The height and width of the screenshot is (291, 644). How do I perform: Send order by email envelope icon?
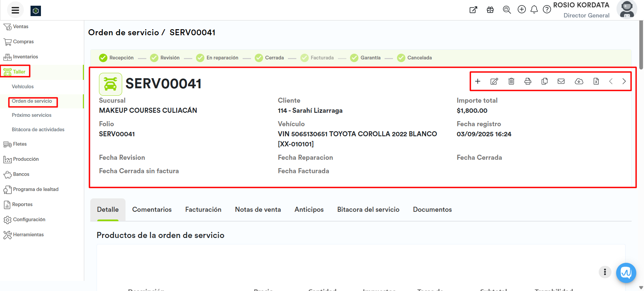pos(561,81)
